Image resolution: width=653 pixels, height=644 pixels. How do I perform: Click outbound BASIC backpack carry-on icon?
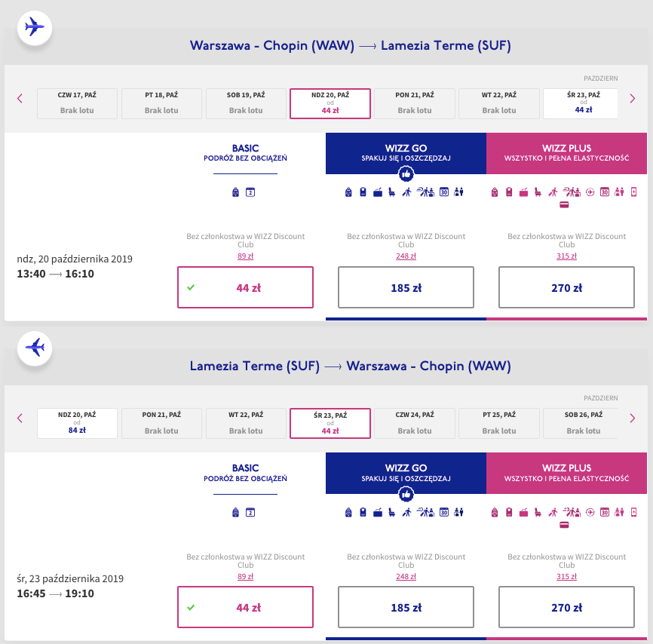(236, 192)
